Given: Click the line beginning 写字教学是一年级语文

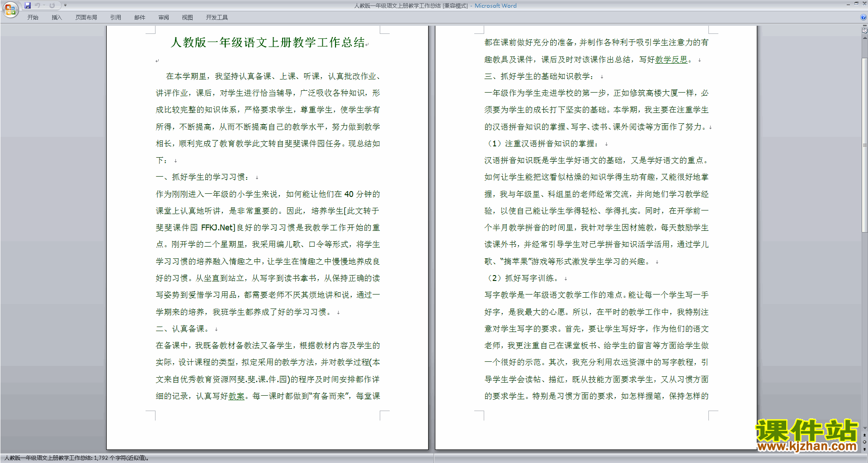Looking at the screenshot, I should 597,295.
